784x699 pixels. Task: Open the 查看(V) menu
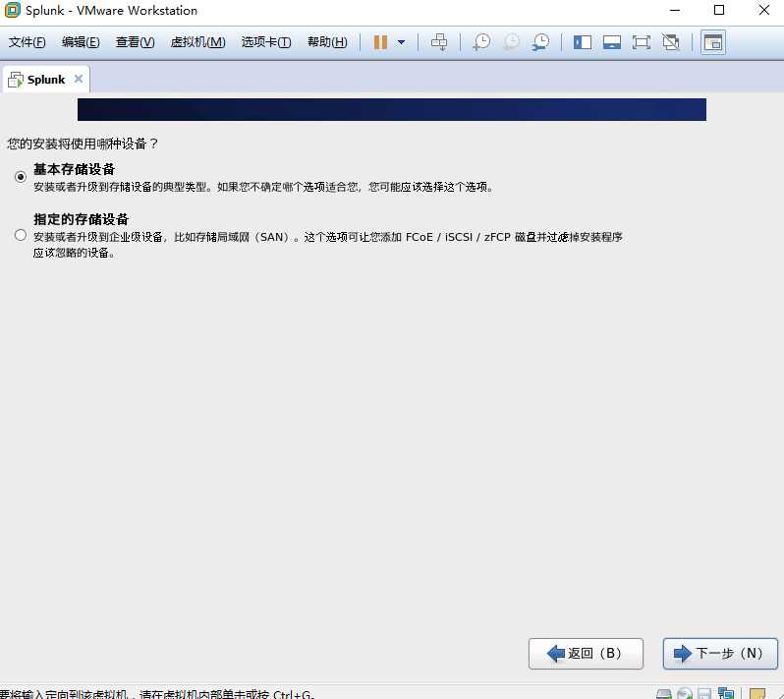pos(135,42)
